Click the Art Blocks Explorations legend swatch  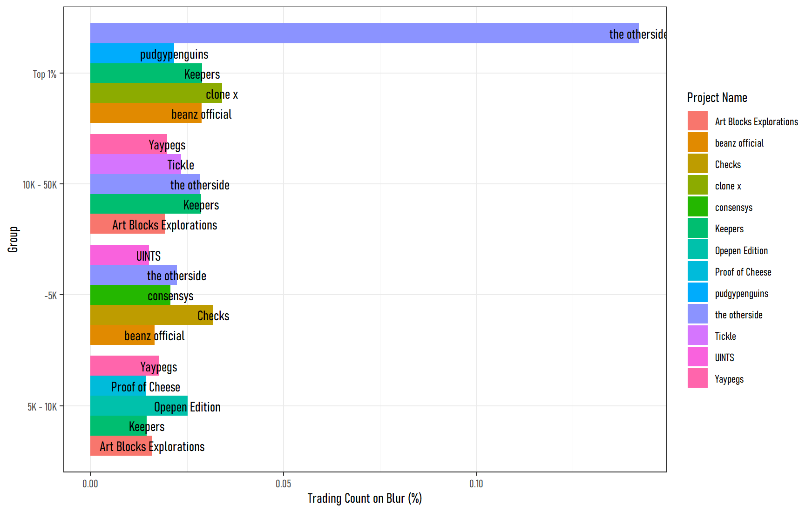pos(697,121)
